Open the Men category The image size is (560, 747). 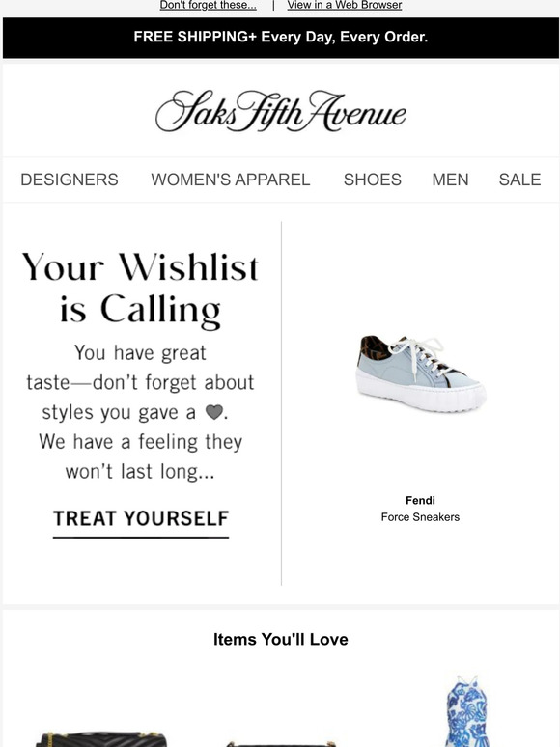click(450, 180)
